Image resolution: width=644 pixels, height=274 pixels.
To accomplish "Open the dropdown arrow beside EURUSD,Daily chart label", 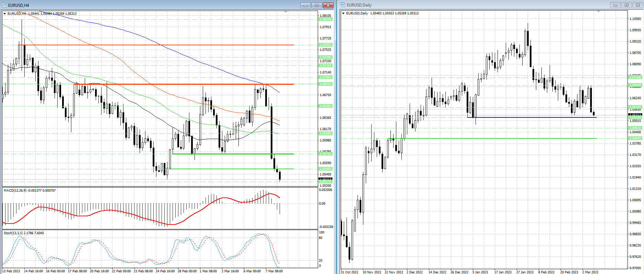I will click(x=343, y=13).
